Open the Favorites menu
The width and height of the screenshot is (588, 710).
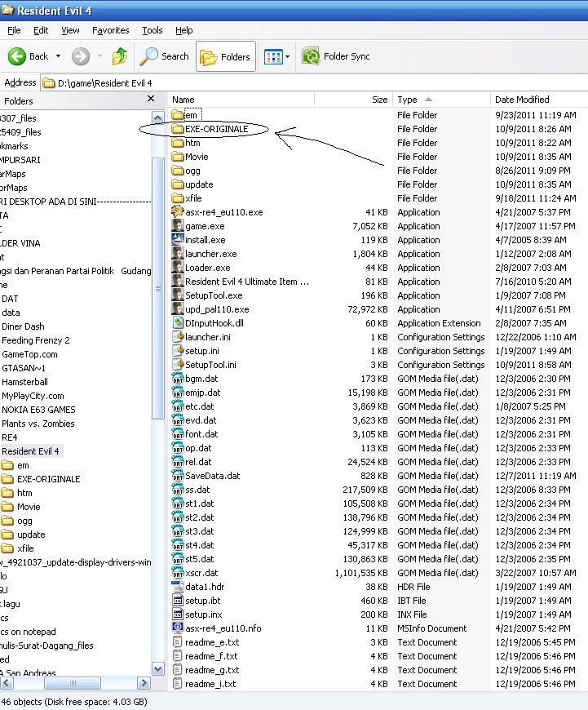(110, 30)
